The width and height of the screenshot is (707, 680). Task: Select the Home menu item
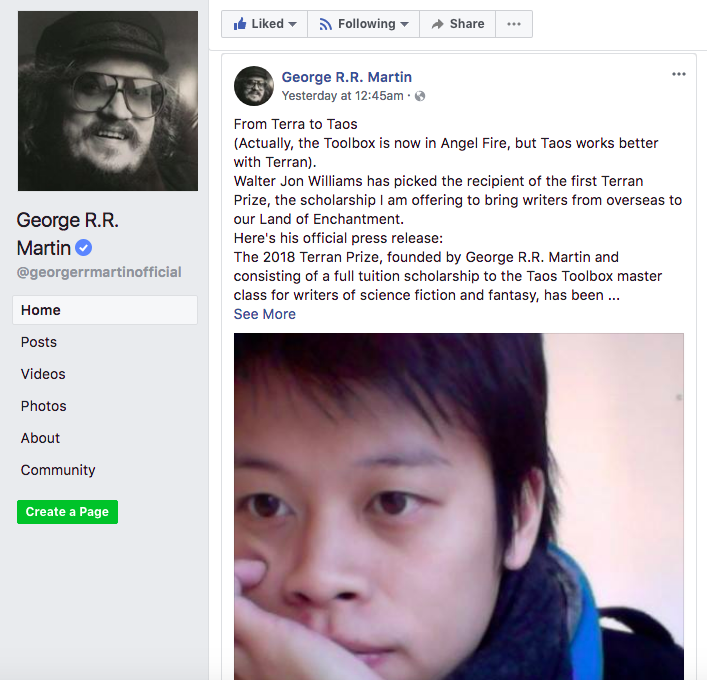(105, 310)
